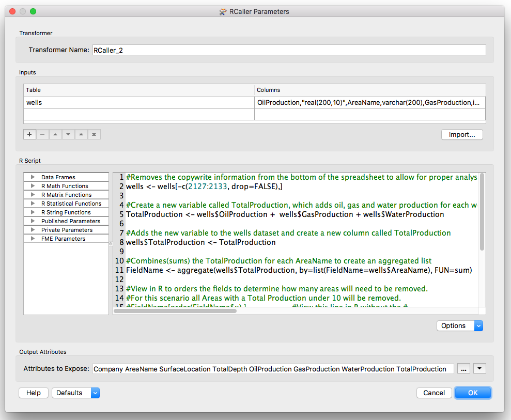Click the splitter handle beside script editor
511x420 pixels.
pos(111,244)
